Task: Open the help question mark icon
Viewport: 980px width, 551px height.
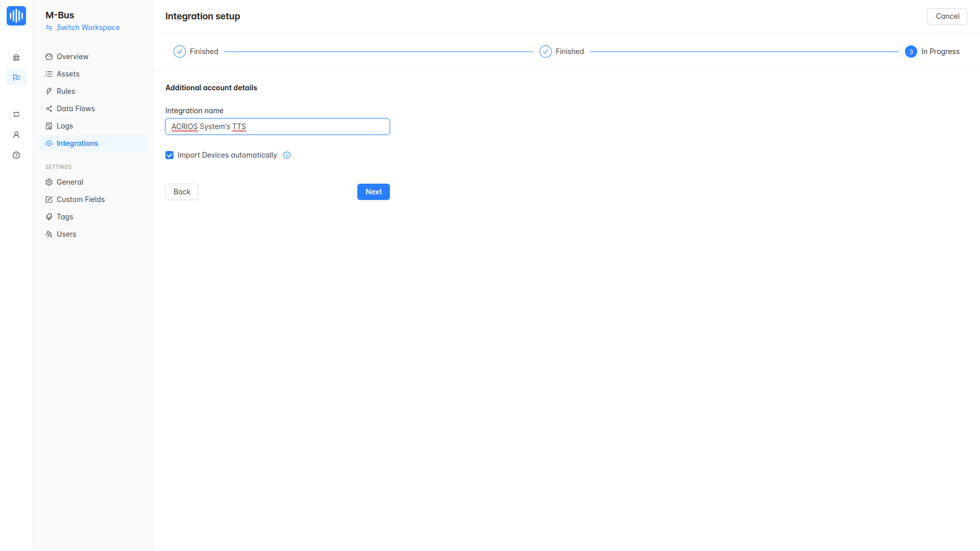Action: click(x=16, y=155)
